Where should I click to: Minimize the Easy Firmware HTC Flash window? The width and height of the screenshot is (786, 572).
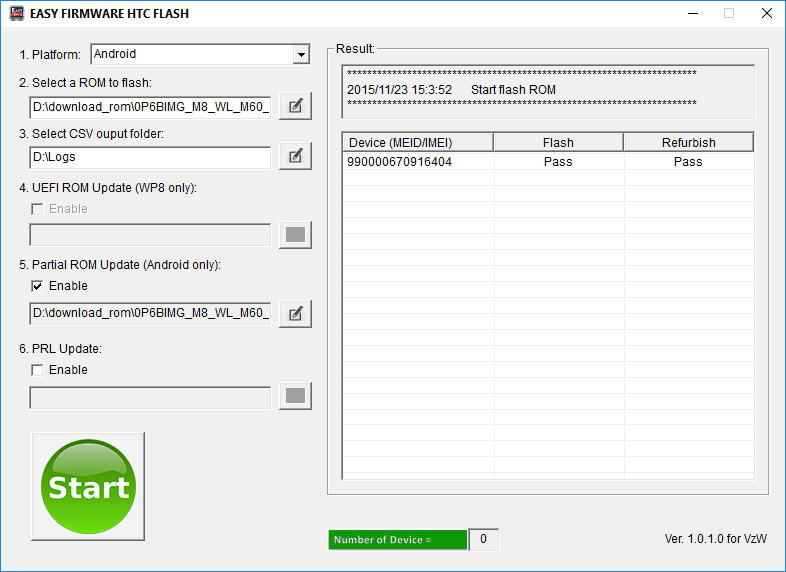click(693, 14)
